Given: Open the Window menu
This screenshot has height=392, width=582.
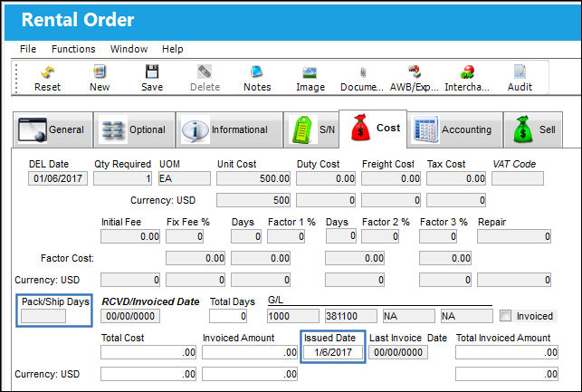Looking at the screenshot, I should (x=129, y=49).
